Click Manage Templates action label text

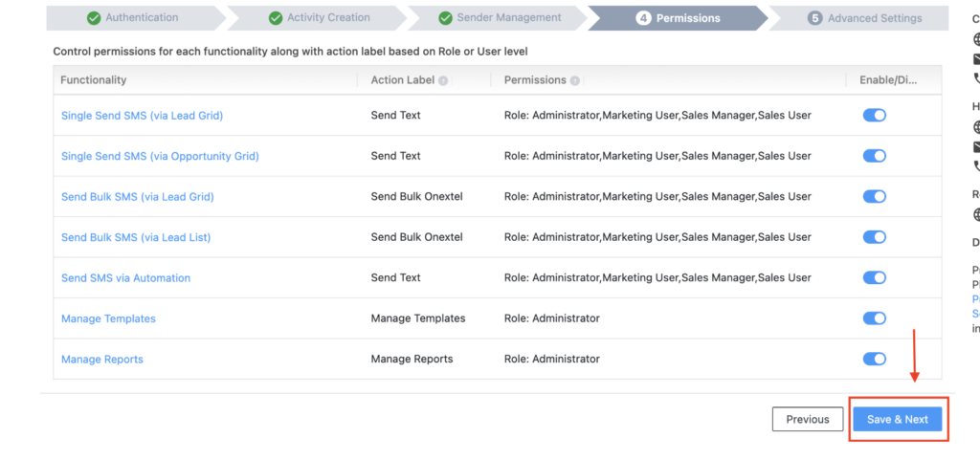pos(418,318)
